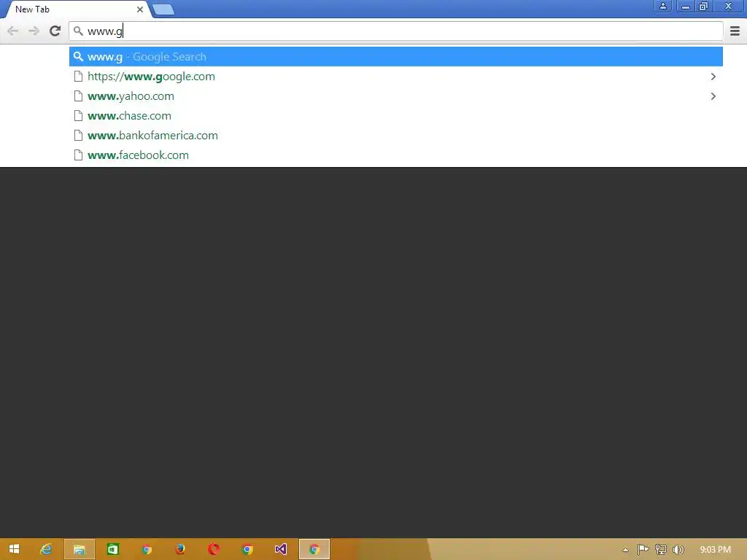
Task: Switch to active Chrome window in taskbar
Action: click(x=314, y=550)
